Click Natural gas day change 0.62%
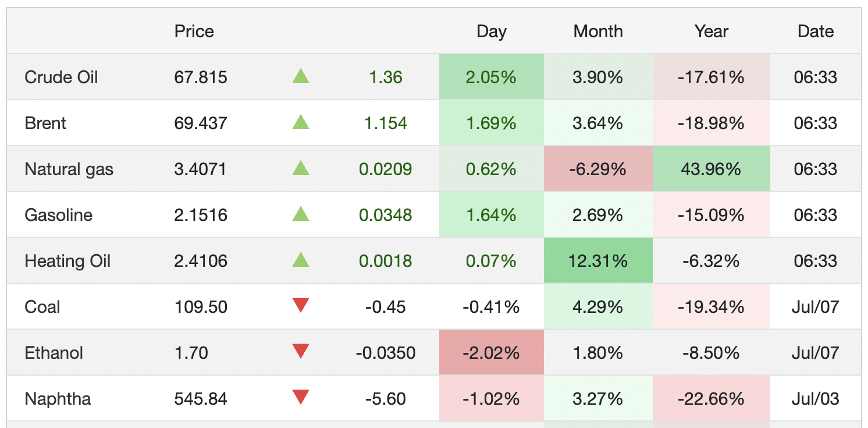868x428 pixels. click(x=492, y=169)
